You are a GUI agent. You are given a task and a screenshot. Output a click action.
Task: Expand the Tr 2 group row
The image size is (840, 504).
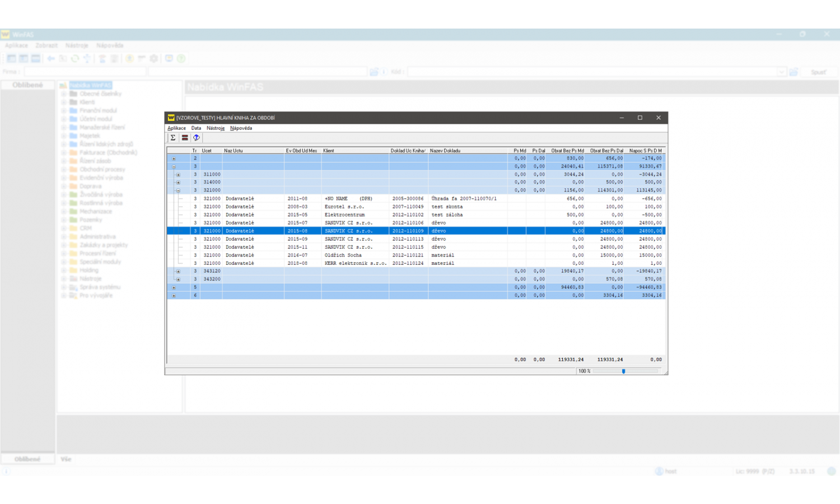174,158
